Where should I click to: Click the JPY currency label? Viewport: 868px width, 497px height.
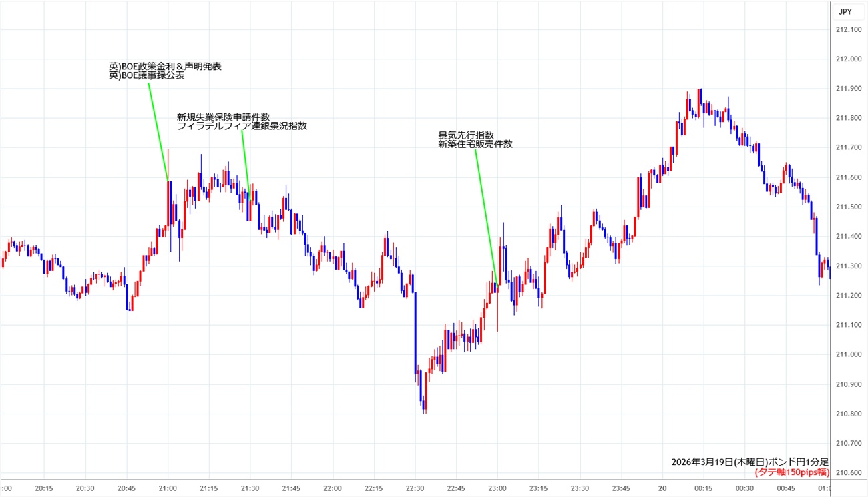[845, 11]
